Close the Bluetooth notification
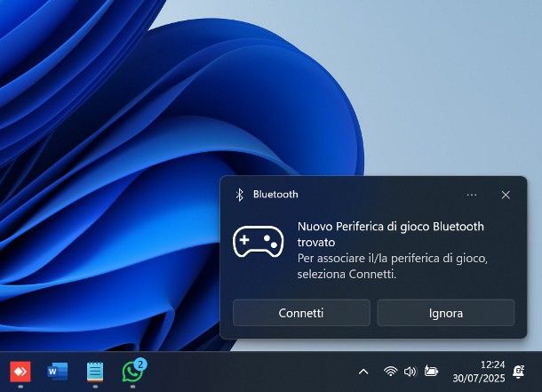Viewport: 542px width, 392px height. pos(506,194)
